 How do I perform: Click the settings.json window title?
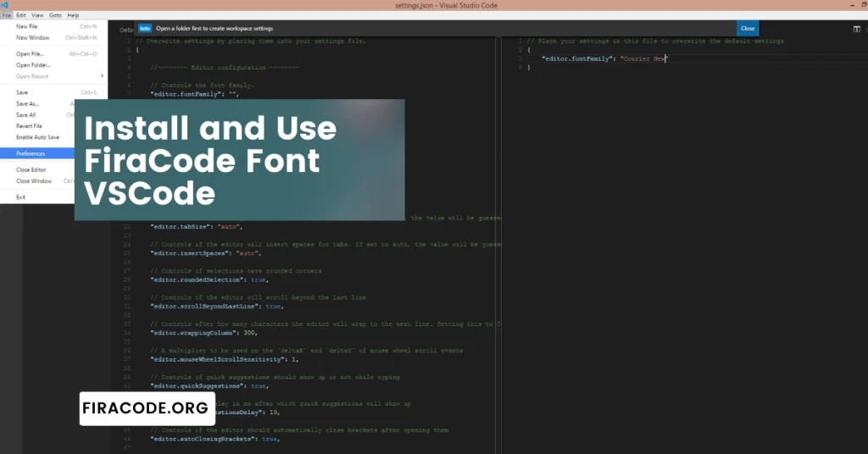(446, 6)
